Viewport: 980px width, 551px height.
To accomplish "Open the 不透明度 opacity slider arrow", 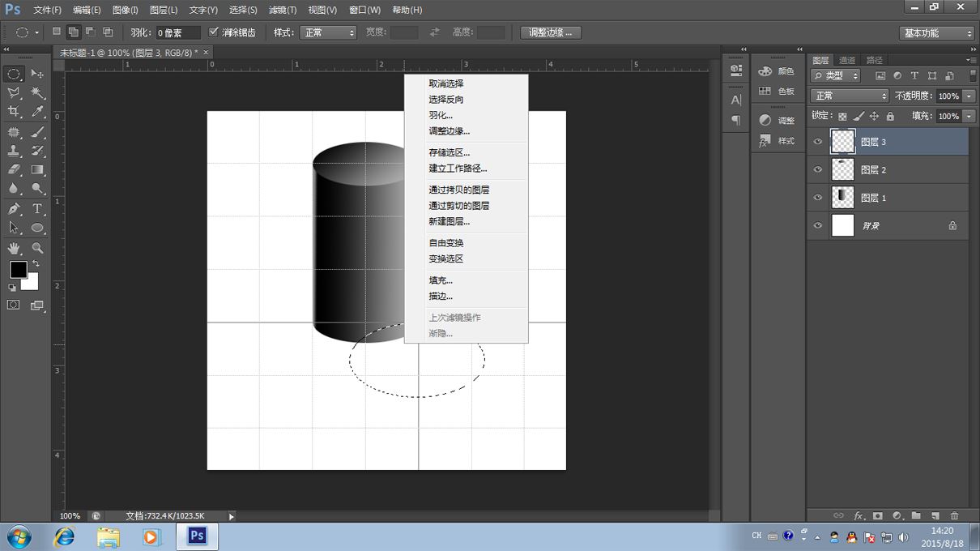I will 969,96.
